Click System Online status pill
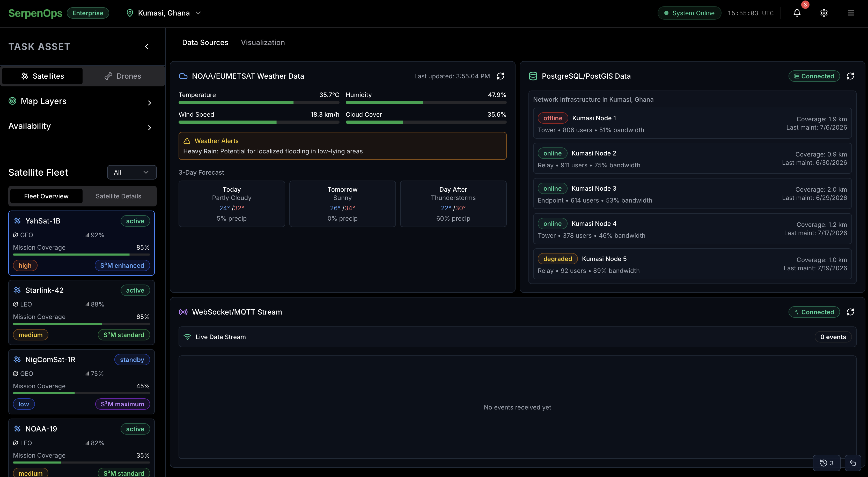 [x=689, y=13]
